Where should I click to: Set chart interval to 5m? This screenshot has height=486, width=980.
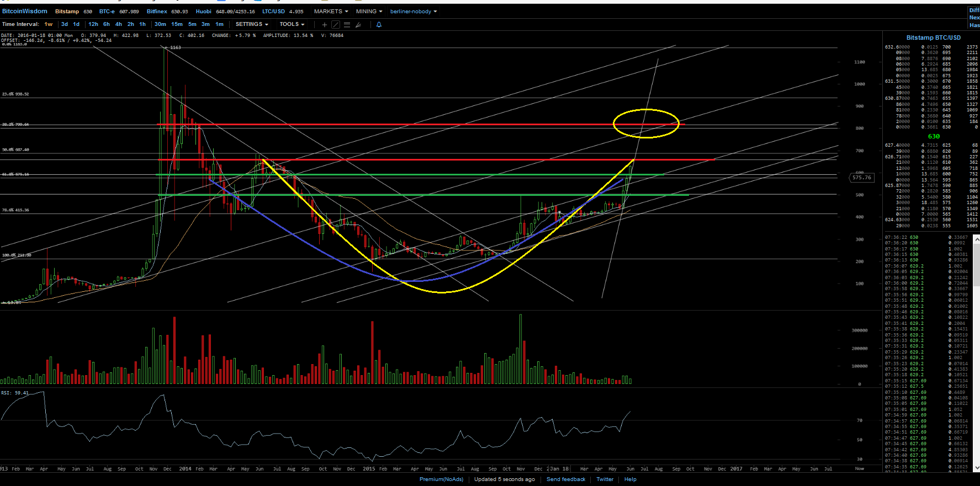pyautogui.click(x=192, y=24)
